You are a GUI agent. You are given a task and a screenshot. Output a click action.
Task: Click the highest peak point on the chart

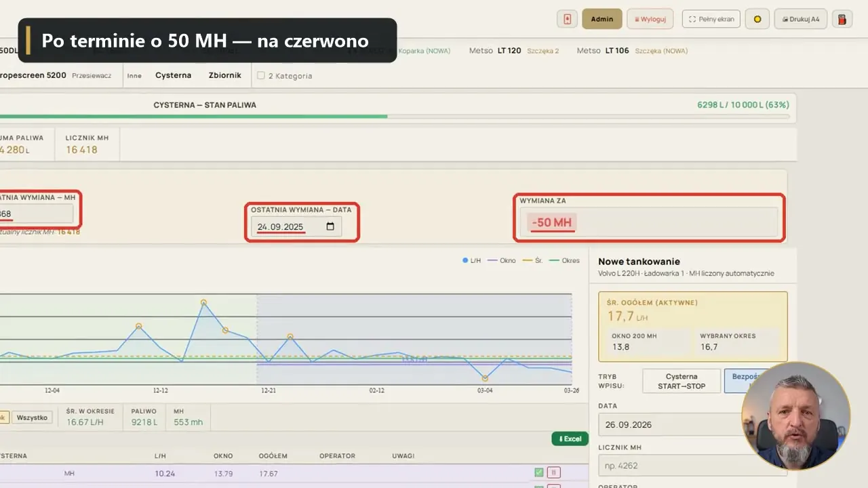[203, 302]
